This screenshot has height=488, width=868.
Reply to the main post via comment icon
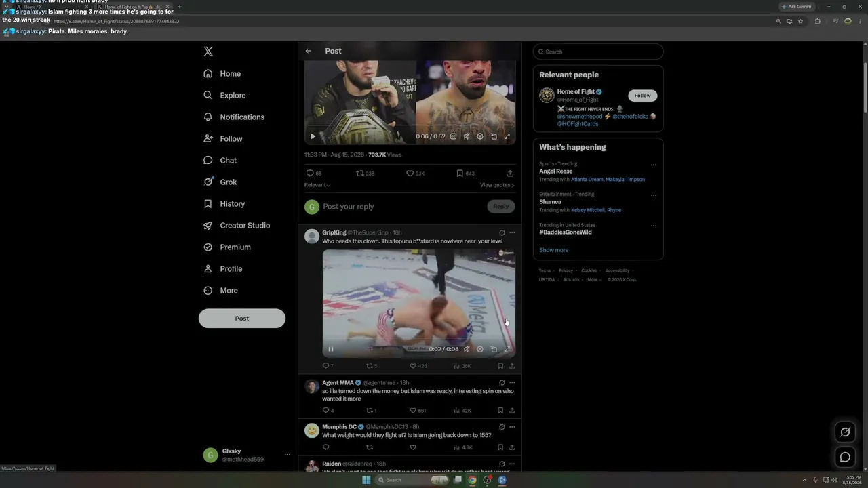click(310, 174)
